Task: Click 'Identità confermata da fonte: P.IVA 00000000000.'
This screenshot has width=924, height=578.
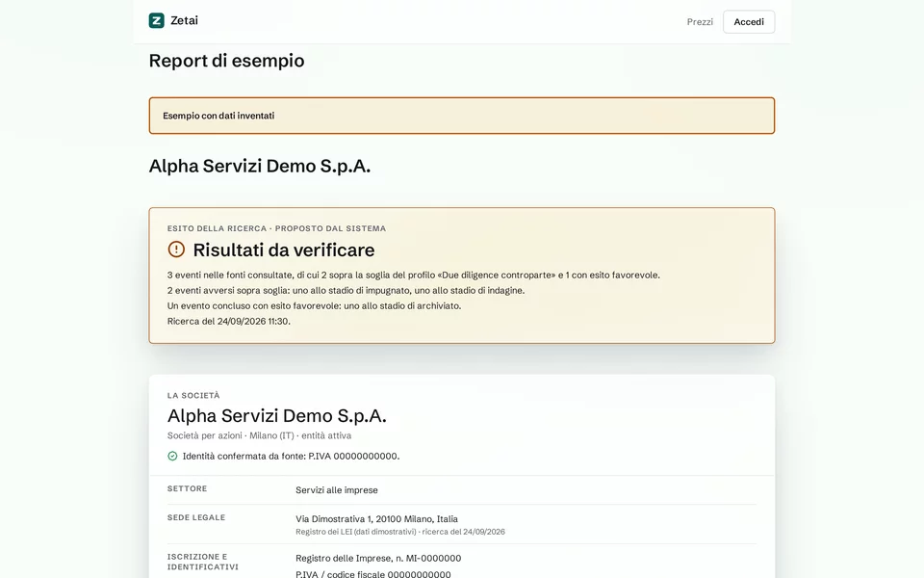Action: point(291,456)
